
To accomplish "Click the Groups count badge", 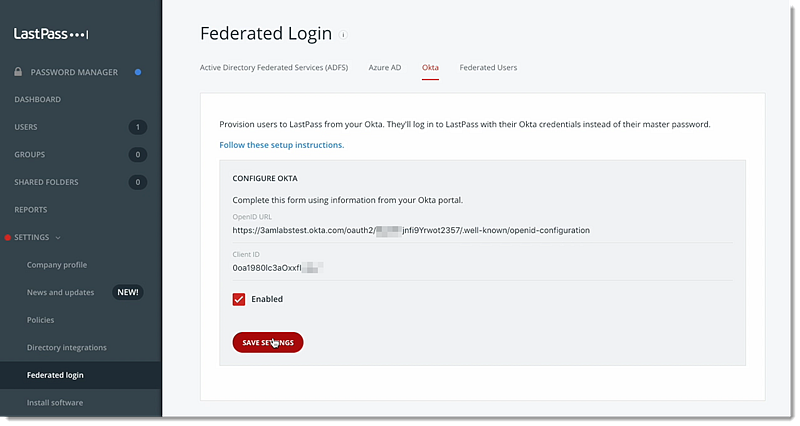I will [x=137, y=155].
